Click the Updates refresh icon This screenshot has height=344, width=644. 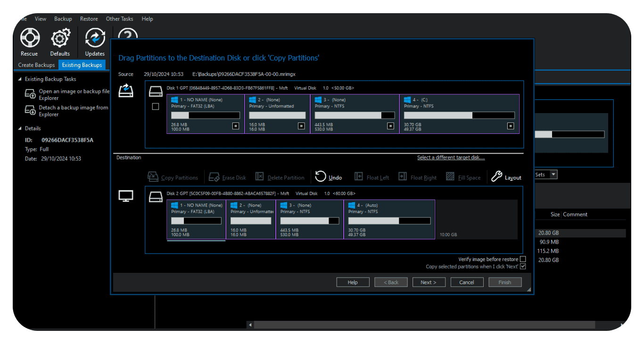95,38
